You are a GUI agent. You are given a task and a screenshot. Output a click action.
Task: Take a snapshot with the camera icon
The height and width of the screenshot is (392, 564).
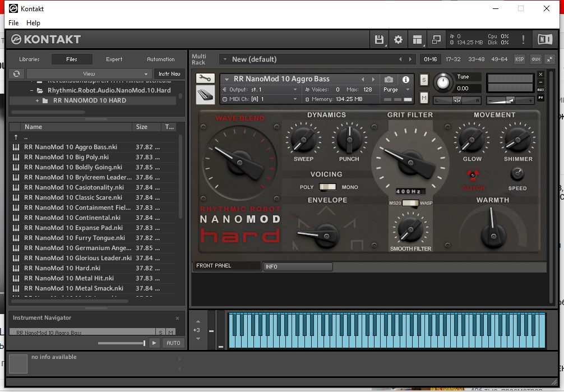(389, 79)
